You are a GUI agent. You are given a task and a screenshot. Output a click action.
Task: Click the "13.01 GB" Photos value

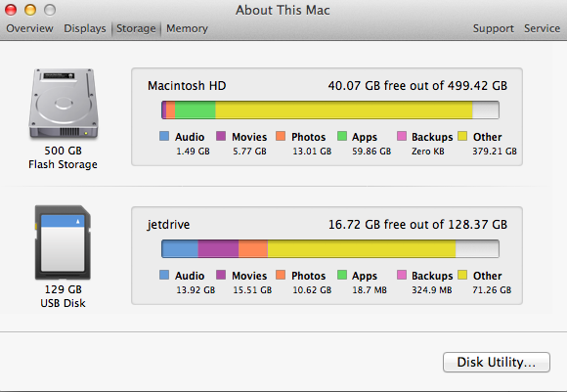coord(312,152)
